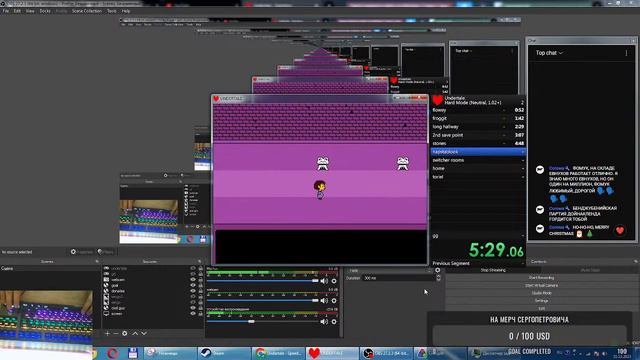Open the Help menu in OBS
640x360 pixels.
[126, 11]
